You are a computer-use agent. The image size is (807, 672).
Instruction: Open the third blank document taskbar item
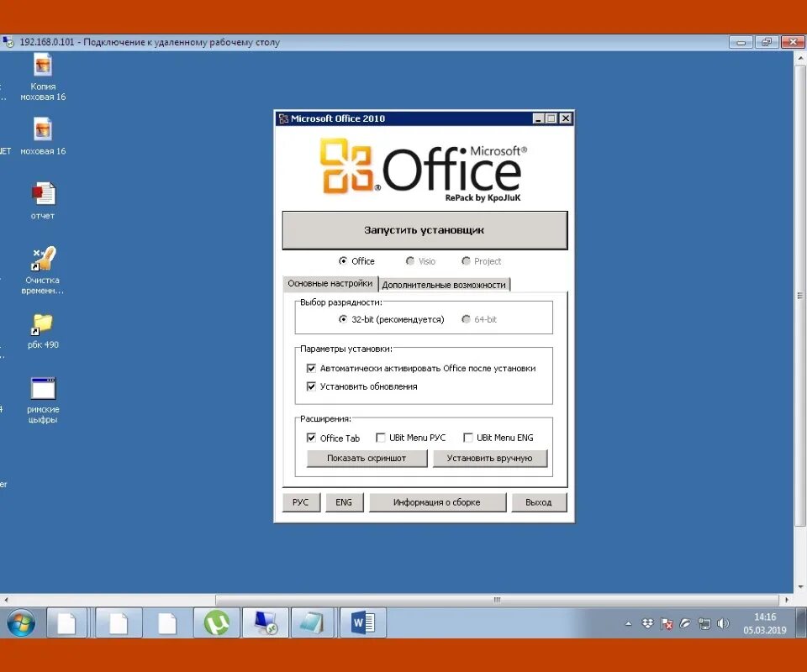tap(167, 622)
